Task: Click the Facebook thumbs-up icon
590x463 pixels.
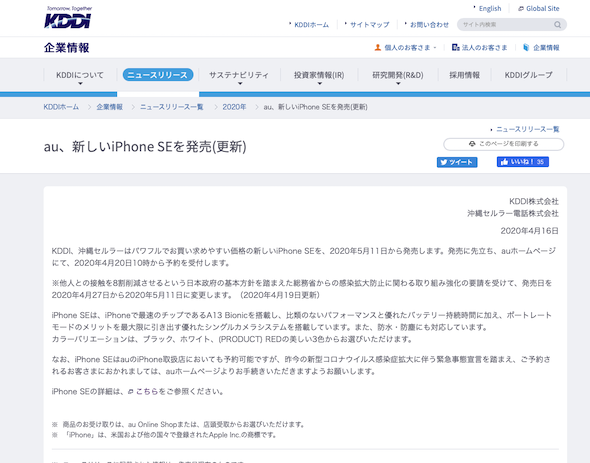Action: (504, 162)
